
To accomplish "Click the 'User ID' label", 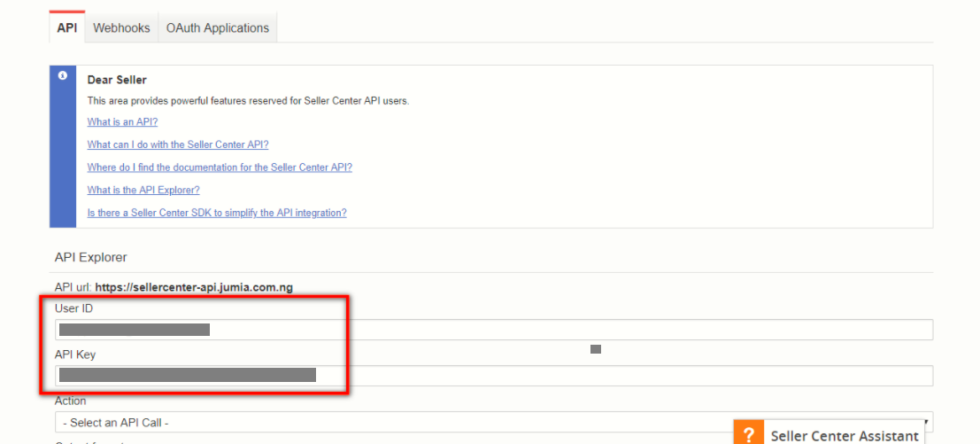I will [73, 309].
